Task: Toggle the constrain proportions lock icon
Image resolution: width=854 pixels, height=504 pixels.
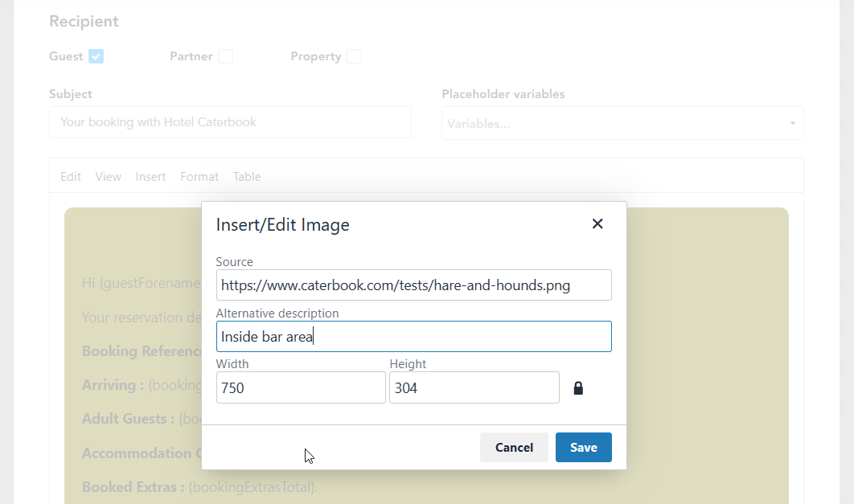Action: (578, 388)
